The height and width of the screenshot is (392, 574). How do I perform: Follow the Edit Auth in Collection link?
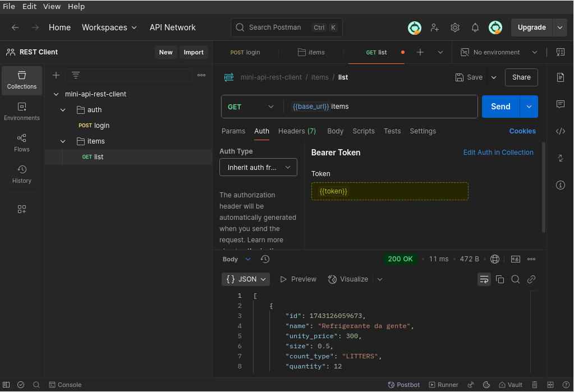click(498, 153)
